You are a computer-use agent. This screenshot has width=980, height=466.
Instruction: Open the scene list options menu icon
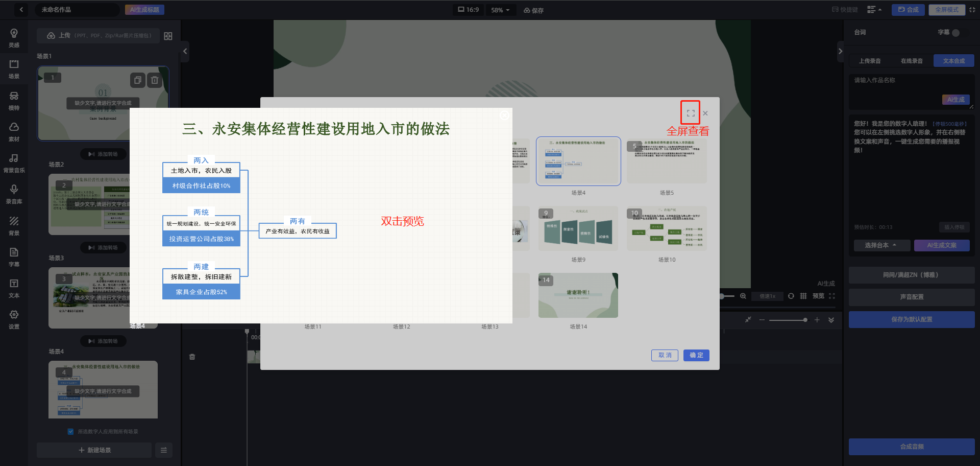click(164, 450)
